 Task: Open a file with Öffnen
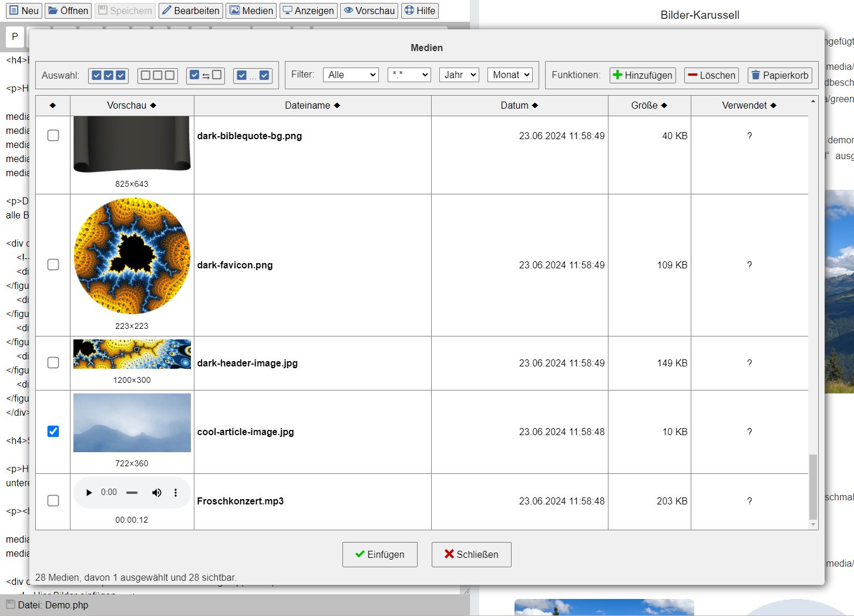pyautogui.click(x=68, y=11)
